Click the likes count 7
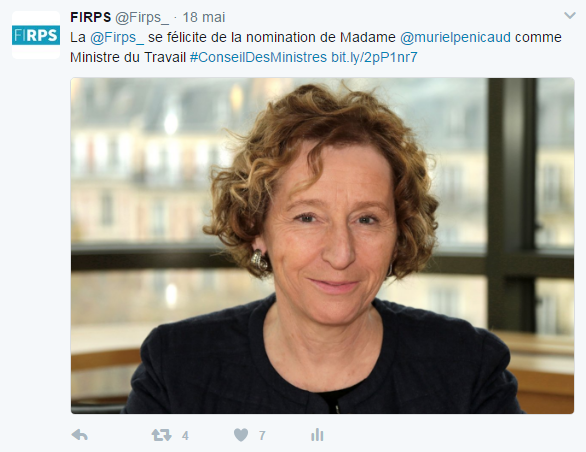The height and width of the screenshot is (452, 586). (262, 436)
